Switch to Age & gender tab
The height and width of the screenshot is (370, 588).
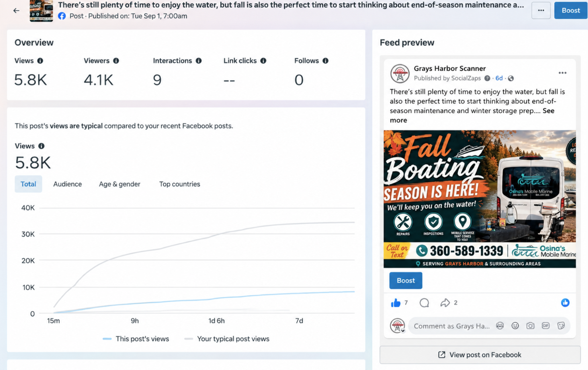point(120,184)
